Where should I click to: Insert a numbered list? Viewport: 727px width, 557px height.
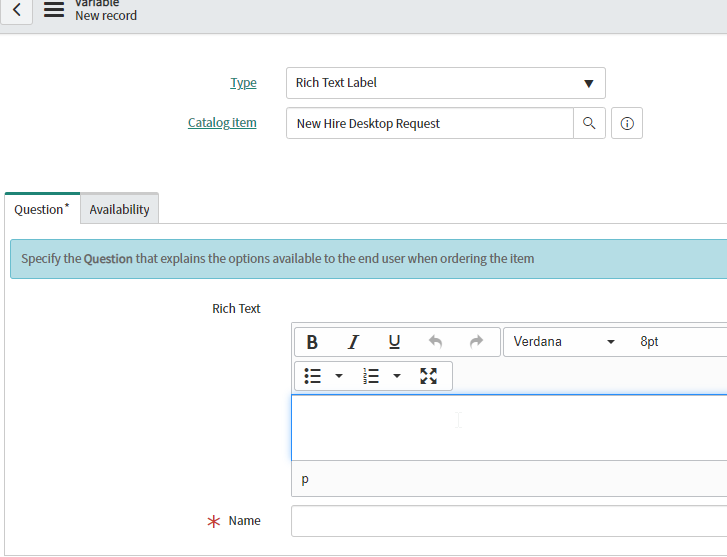pos(370,376)
